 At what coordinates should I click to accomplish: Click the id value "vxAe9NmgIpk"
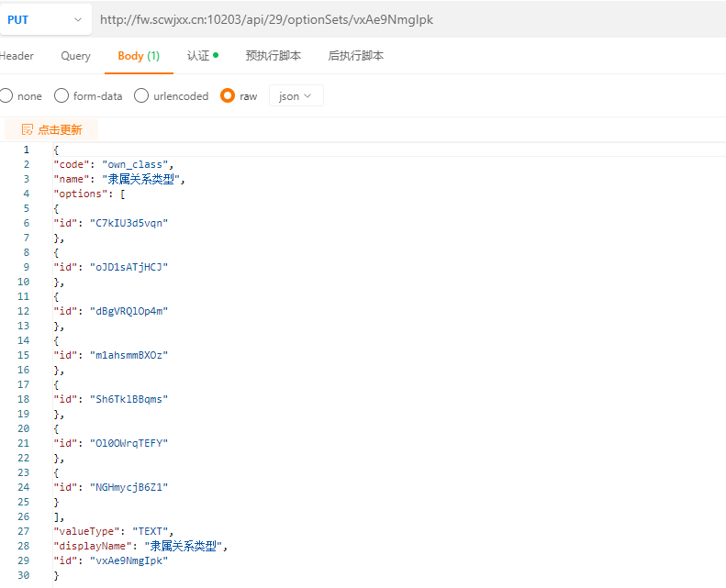tap(128, 560)
